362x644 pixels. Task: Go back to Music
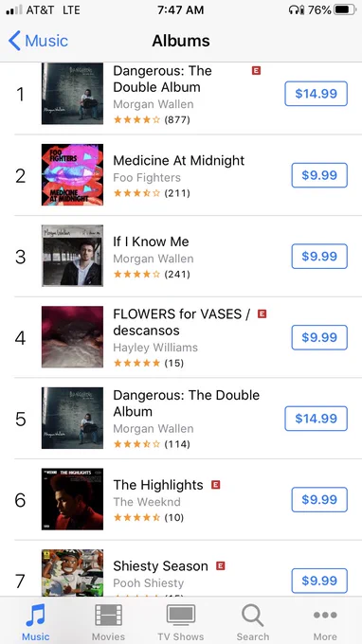(38, 41)
